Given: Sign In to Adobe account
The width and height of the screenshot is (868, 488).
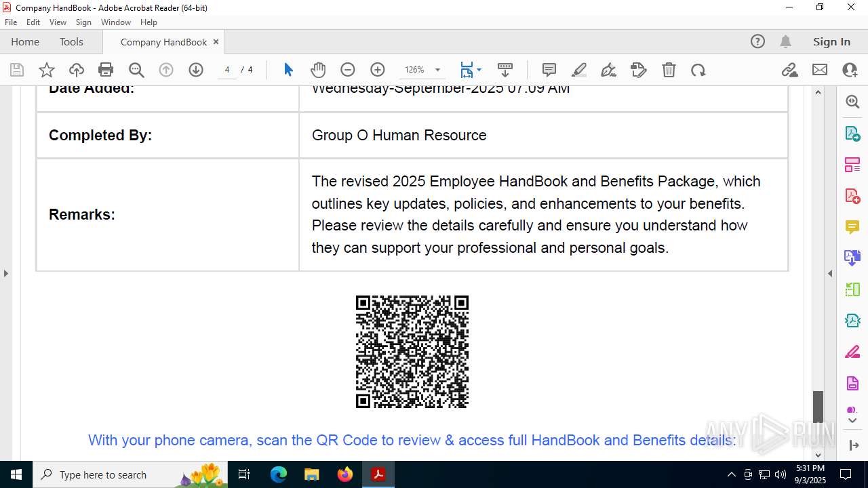Looking at the screenshot, I should coord(831,41).
